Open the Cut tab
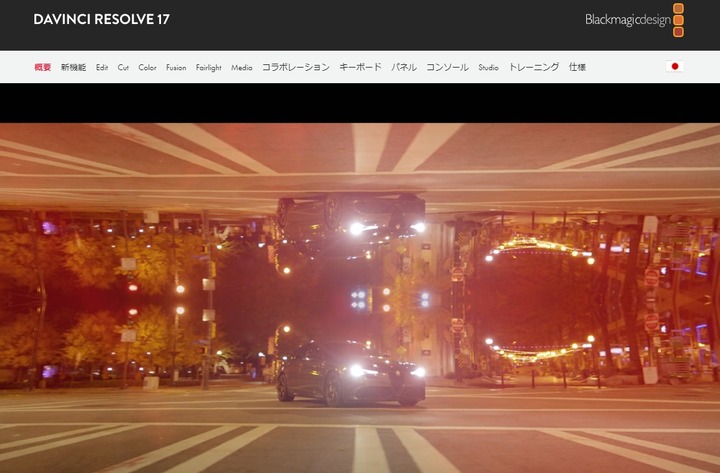The width and height of the screenshot is (720, 473). 123,67
